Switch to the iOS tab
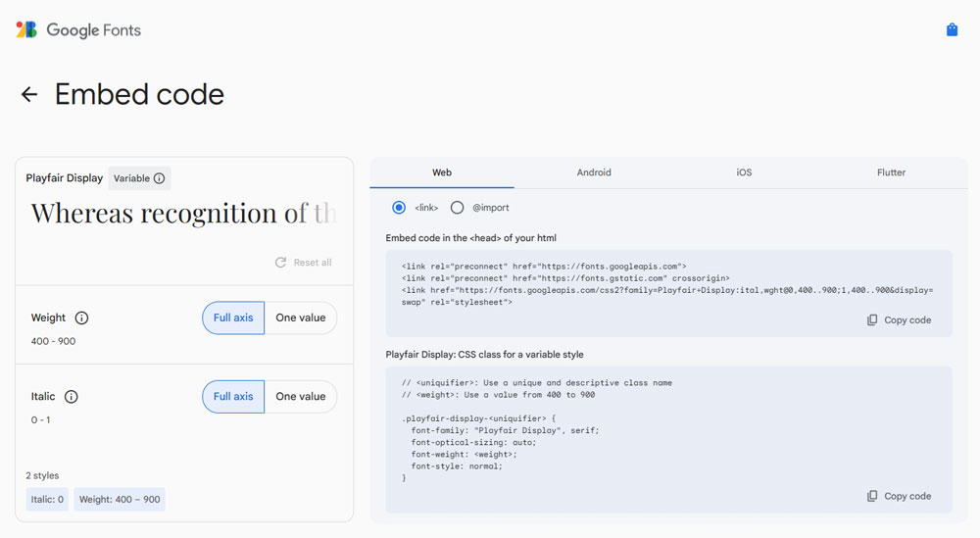The width and height of the screenshot is (980, 538). [x=744, y=172]
